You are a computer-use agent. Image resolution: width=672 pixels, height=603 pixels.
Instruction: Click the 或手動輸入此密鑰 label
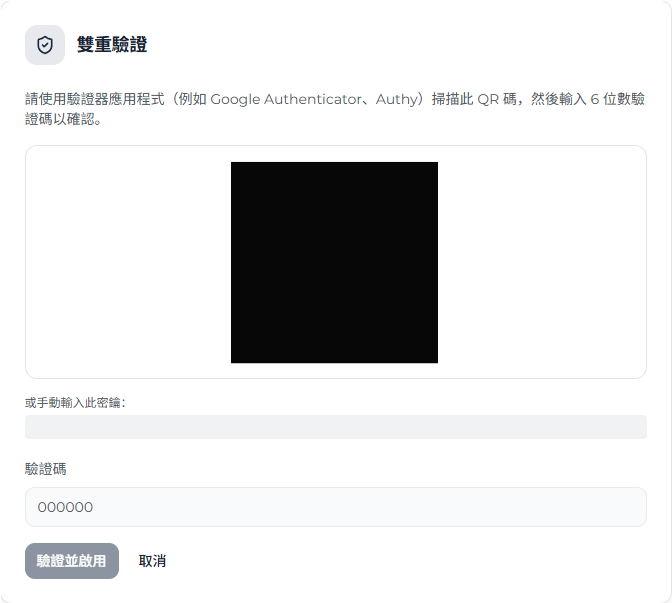(x=75, y=402)
